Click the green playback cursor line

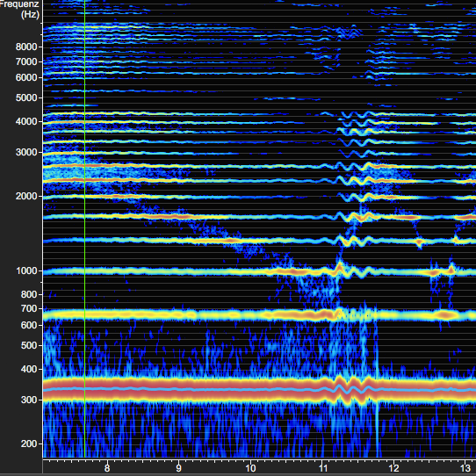click(x=84, y=228)
